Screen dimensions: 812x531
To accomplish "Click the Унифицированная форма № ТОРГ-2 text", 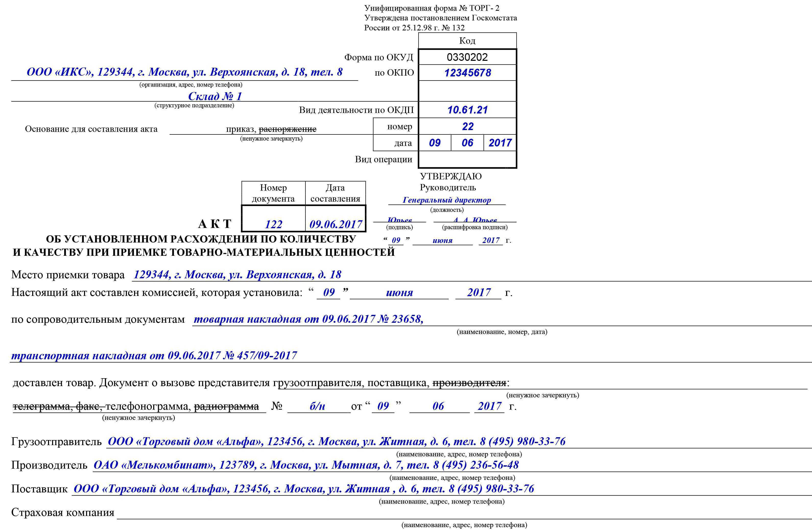I will (432, 8).
